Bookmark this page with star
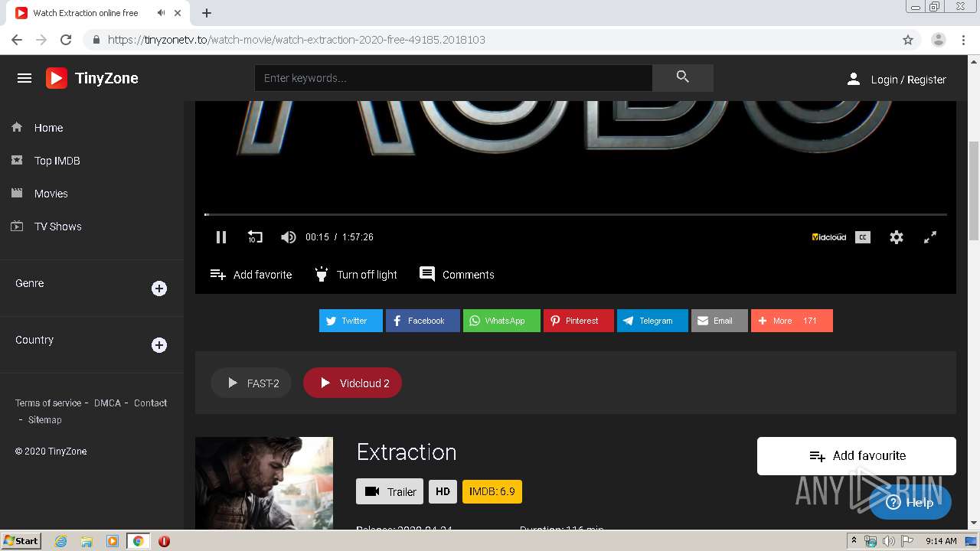The width and height of the screenshot is (980, 551). pyautogui.click(x=908, y=40)
